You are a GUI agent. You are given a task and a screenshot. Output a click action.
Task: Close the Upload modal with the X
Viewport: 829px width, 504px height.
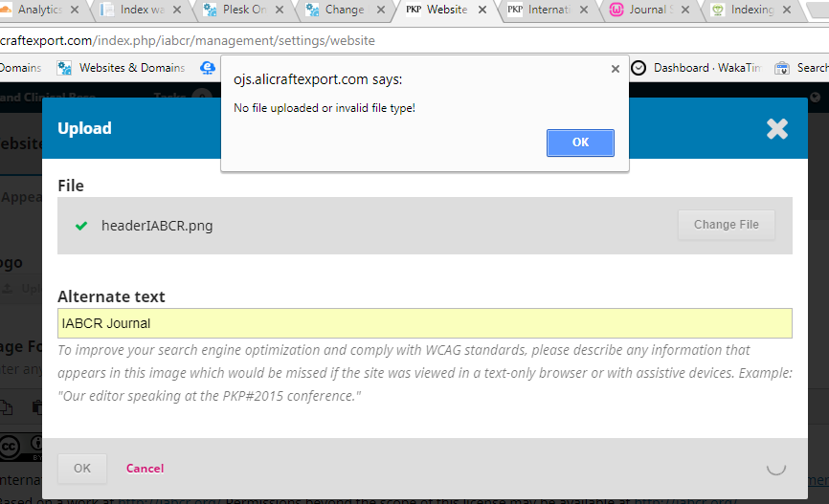point(777,129)
